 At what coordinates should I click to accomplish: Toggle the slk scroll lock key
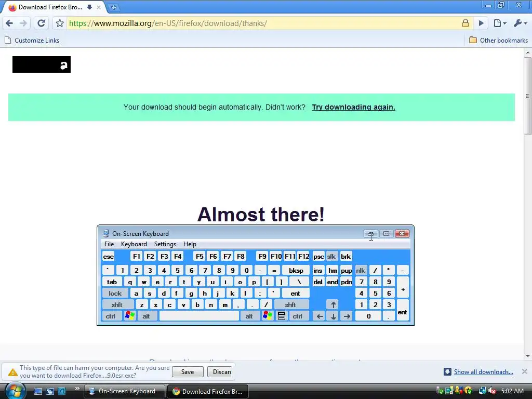click(331, 257)
